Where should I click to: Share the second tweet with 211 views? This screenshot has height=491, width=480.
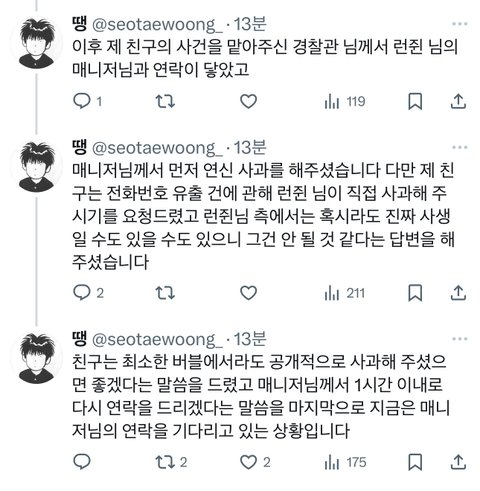[x=458, y=293]
